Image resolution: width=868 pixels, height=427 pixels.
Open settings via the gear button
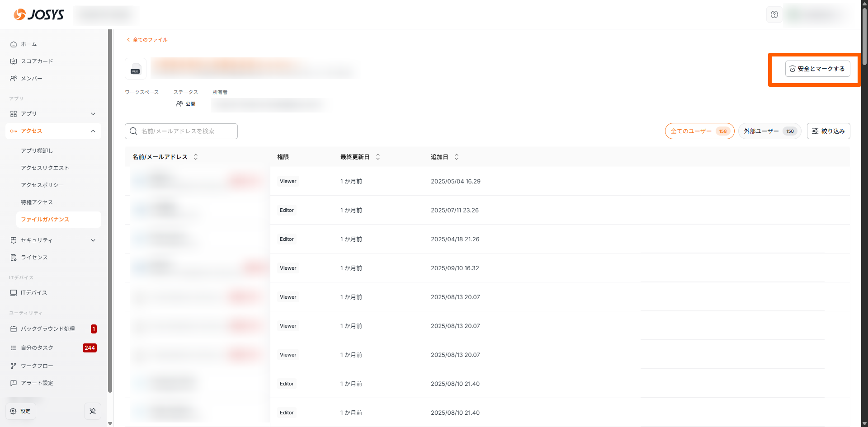[x=20, y=411]
